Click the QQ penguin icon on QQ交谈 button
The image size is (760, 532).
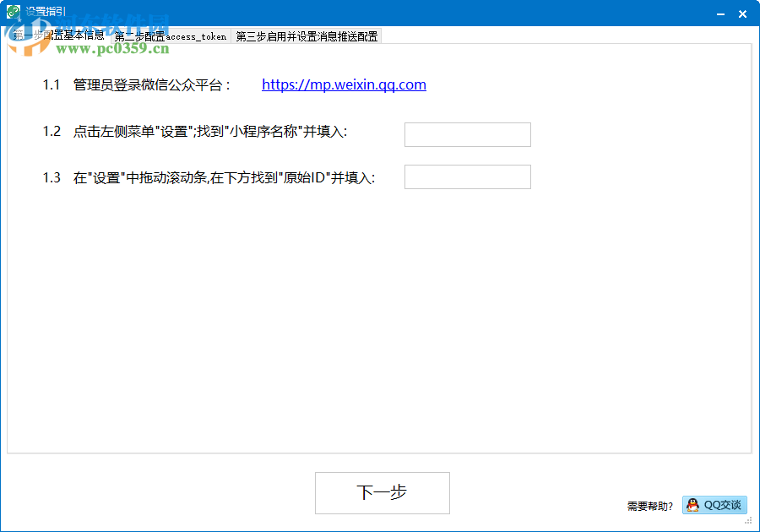point(692,505)
